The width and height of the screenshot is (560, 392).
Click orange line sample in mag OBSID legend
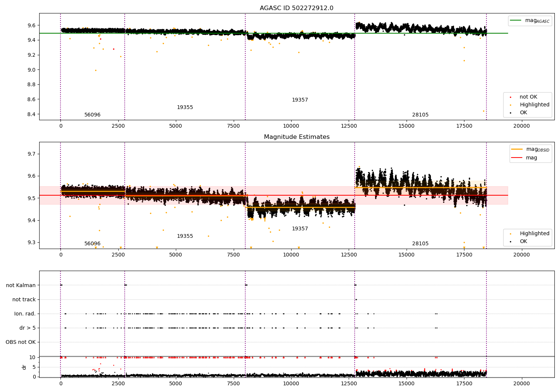point(517,149)
